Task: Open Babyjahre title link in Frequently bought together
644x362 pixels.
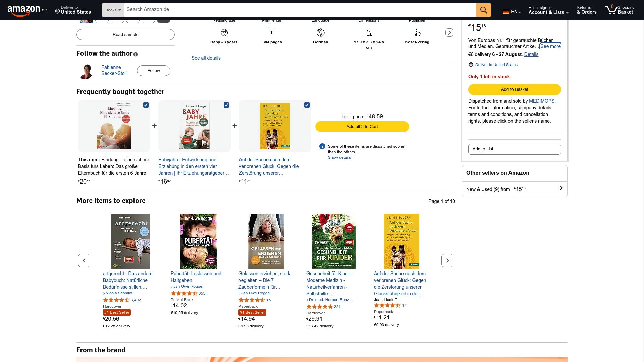Action: coord(194,166)
